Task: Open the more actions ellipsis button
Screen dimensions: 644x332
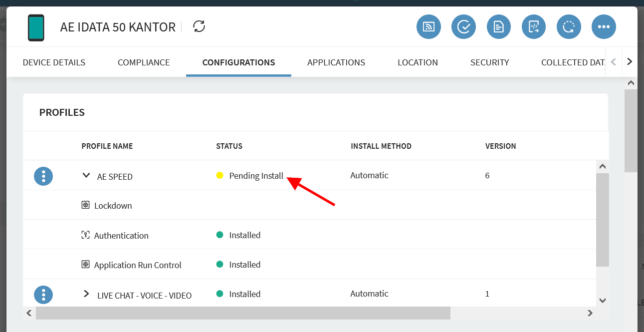Action: pyautogui.click(x=604, y=27)
